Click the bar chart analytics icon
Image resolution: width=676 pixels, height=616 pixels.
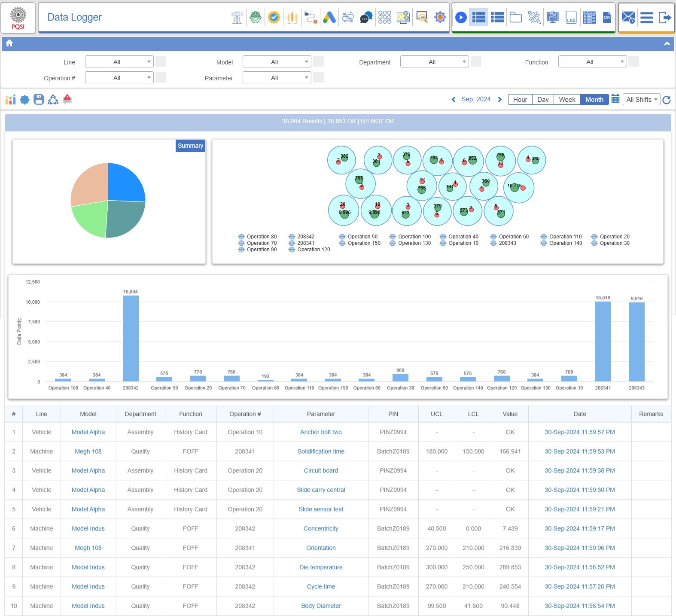click(x=10, y=100)
